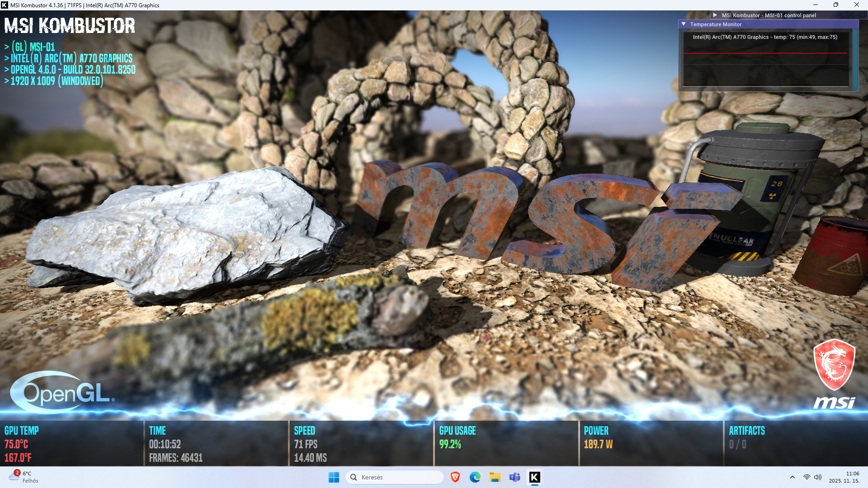Open Microsoft Teams from the taskbar
This screenshot has height=488, width=868.
coord(514,477)
